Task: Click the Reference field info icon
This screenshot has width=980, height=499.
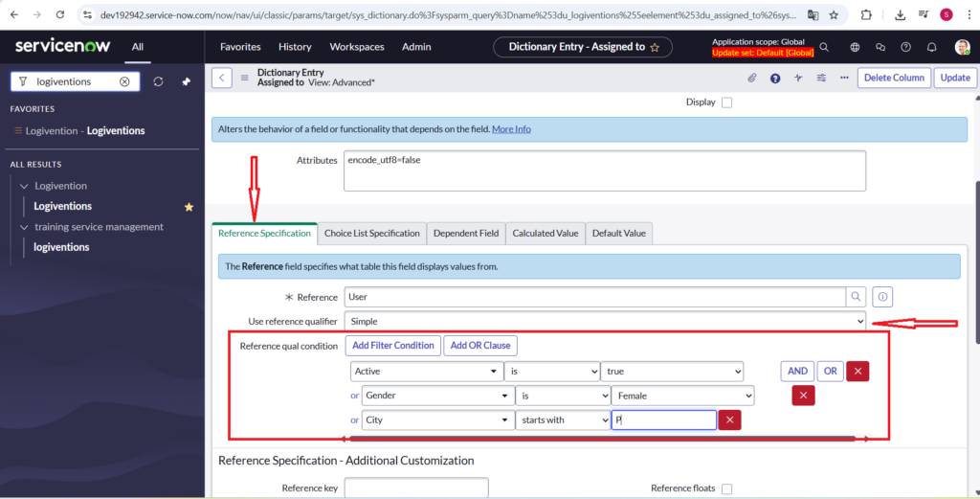Action: (884, 297)
